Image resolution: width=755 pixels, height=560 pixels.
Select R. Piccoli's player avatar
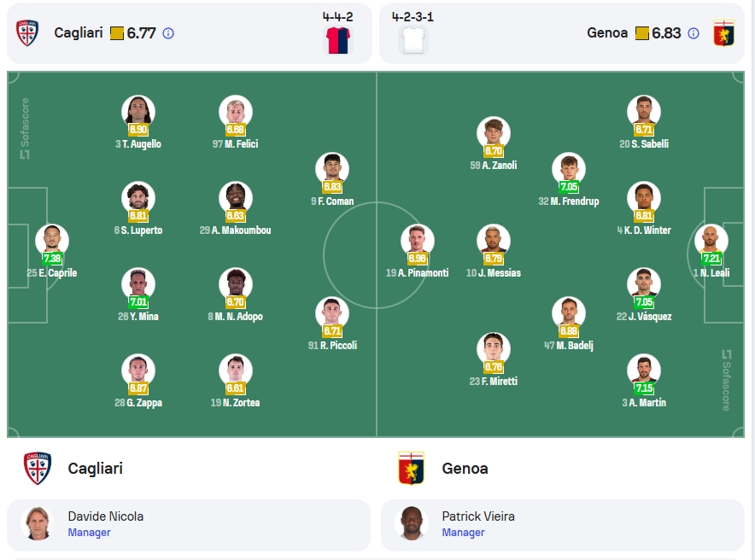332,312
